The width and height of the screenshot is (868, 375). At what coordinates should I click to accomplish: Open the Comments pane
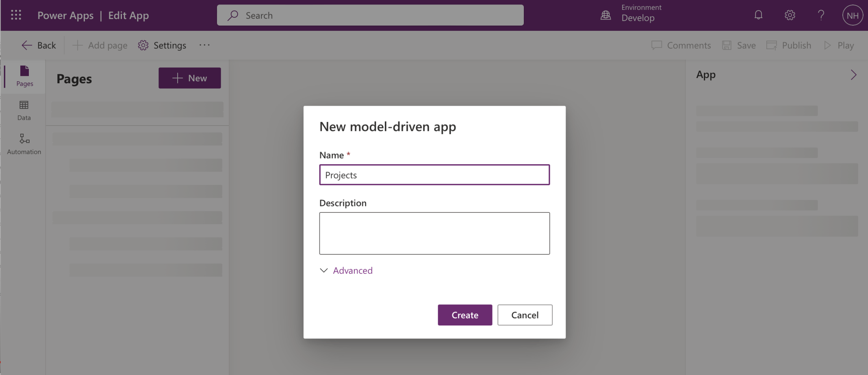[681, 45]
